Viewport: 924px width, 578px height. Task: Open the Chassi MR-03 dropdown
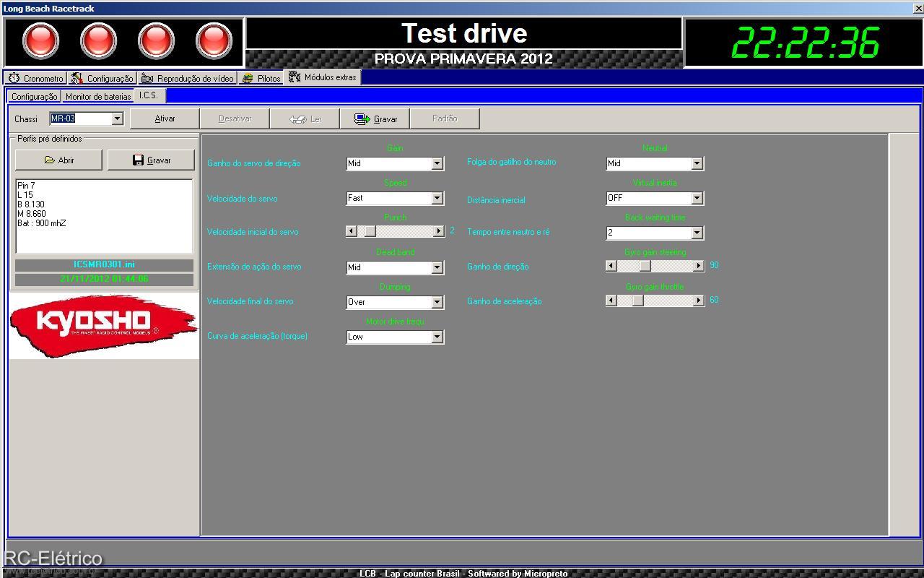[x=117, y=118]
